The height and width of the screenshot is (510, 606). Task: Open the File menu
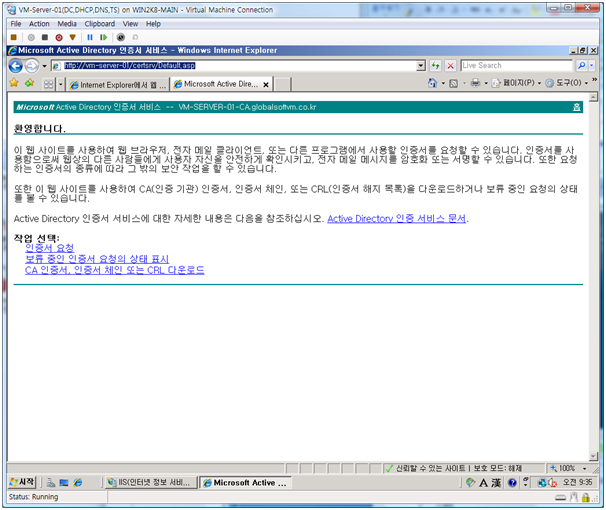click(x=16, y=24)
